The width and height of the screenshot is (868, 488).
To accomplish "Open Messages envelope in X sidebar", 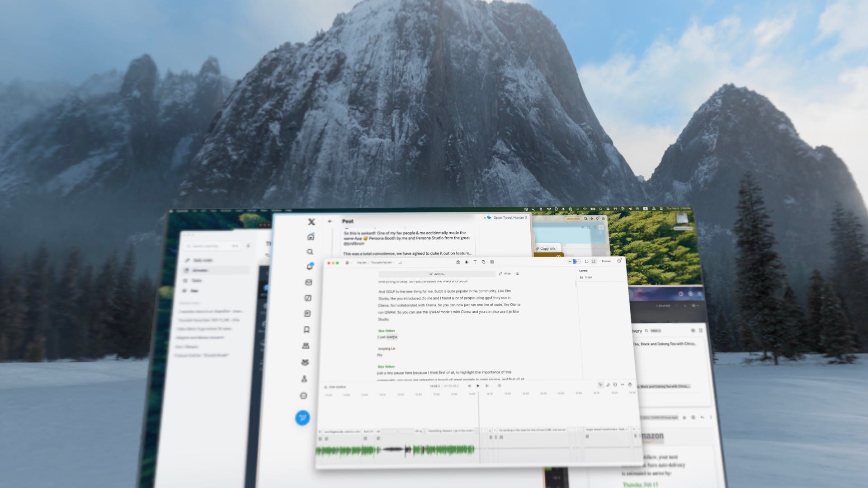I will point(309,282).
